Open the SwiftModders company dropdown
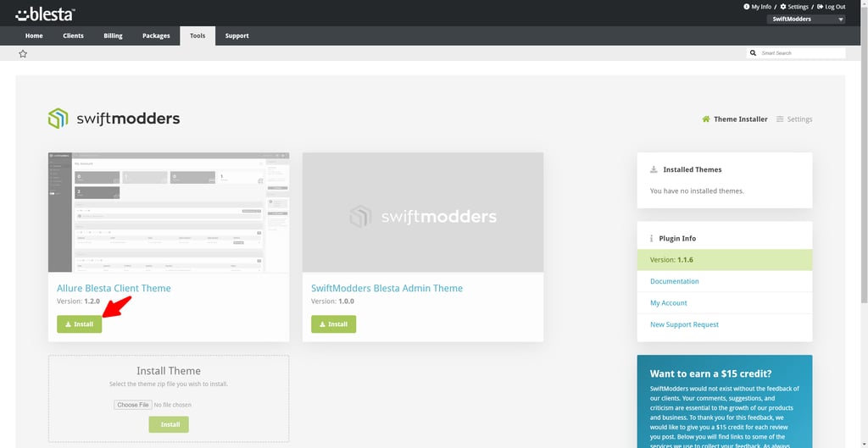868x448 pixels. (x=806, y=19)
